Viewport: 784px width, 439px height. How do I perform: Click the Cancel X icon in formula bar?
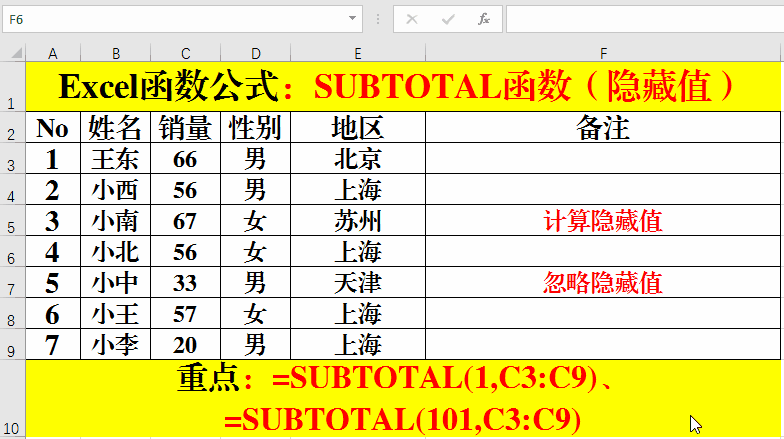click(412, 20)
